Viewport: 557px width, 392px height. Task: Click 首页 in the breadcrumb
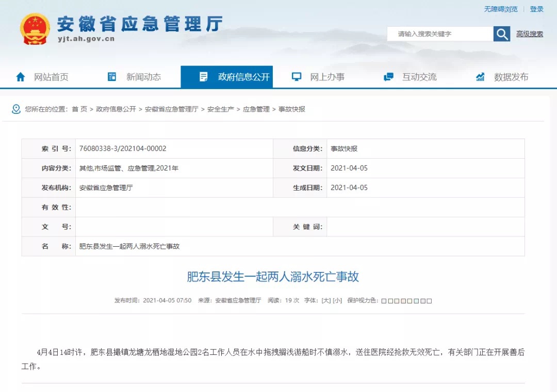tap(79, 109)
